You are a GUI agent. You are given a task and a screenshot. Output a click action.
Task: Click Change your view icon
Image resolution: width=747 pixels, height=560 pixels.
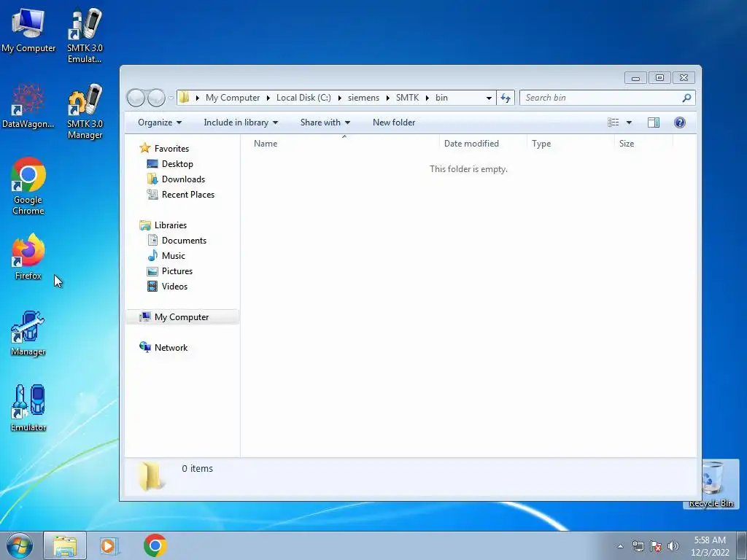click(613, 122)
